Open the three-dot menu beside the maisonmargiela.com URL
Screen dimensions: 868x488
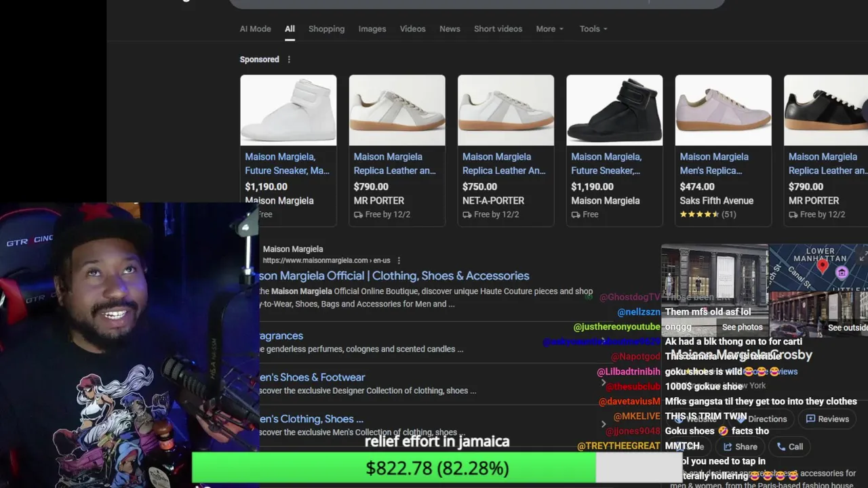(399, 260)
